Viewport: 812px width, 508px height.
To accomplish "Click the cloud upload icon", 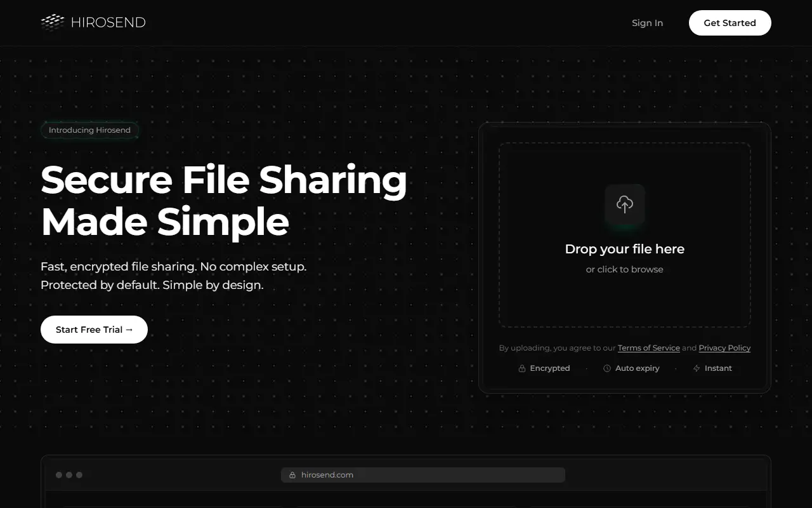I will click(625, 204).
